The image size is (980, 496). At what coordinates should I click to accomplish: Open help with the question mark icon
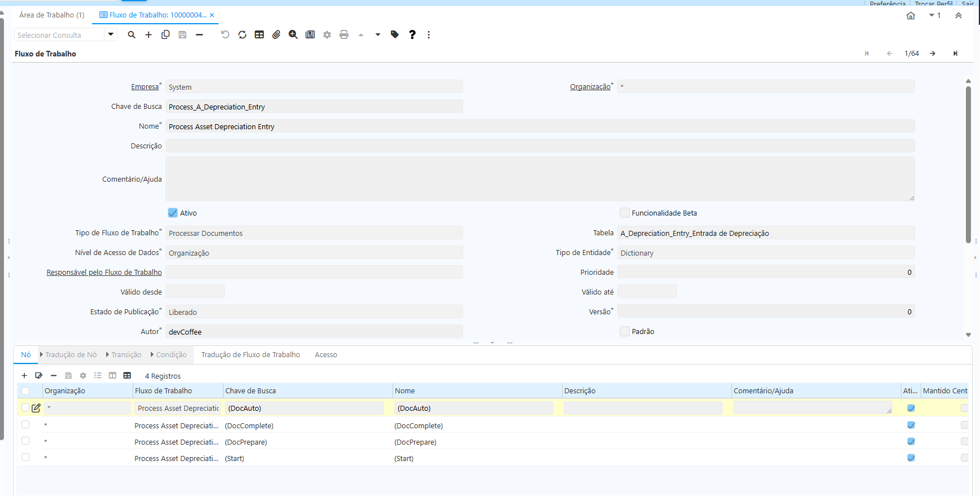pyautogui.click(x=412, y=35)
